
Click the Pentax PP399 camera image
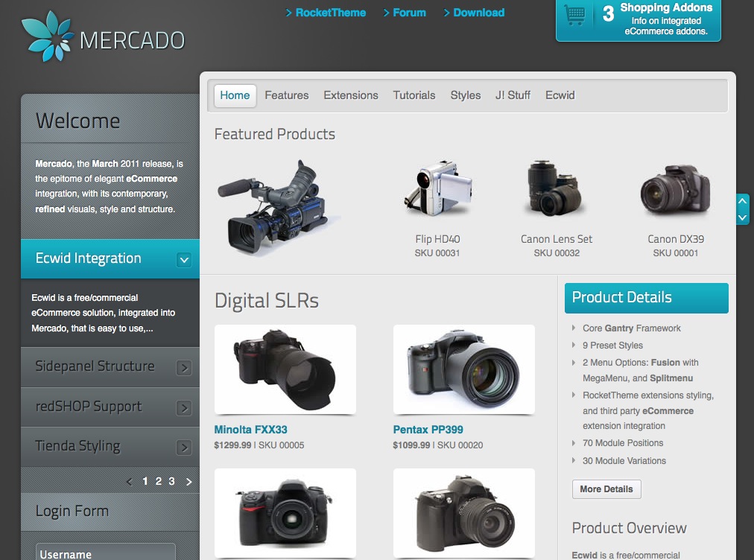coord(463,368)
